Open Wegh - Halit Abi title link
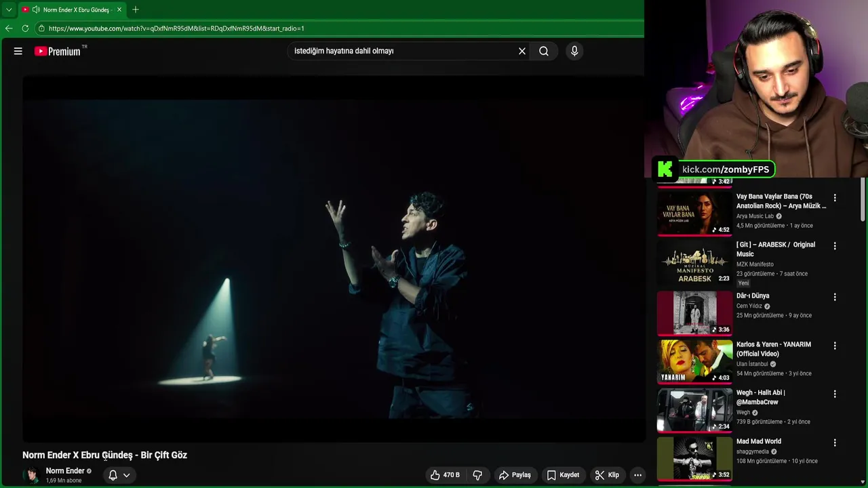The image size is (868, 488). (x=761, y=397)
